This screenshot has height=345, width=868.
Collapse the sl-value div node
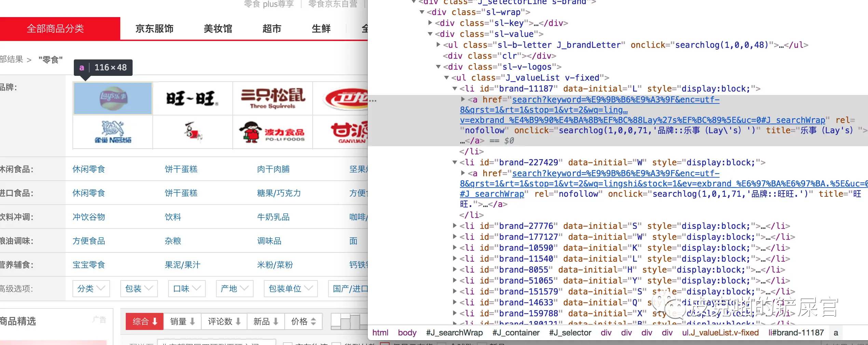430,34
